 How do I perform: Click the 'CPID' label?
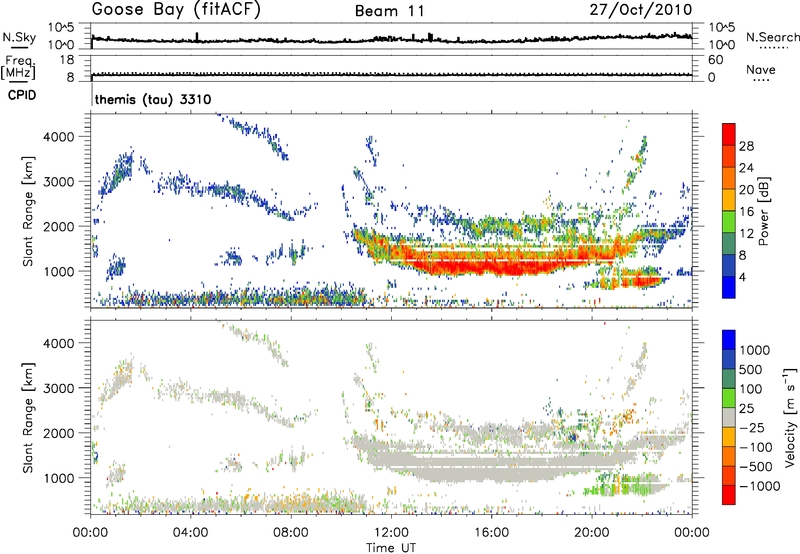pos(22,95)
